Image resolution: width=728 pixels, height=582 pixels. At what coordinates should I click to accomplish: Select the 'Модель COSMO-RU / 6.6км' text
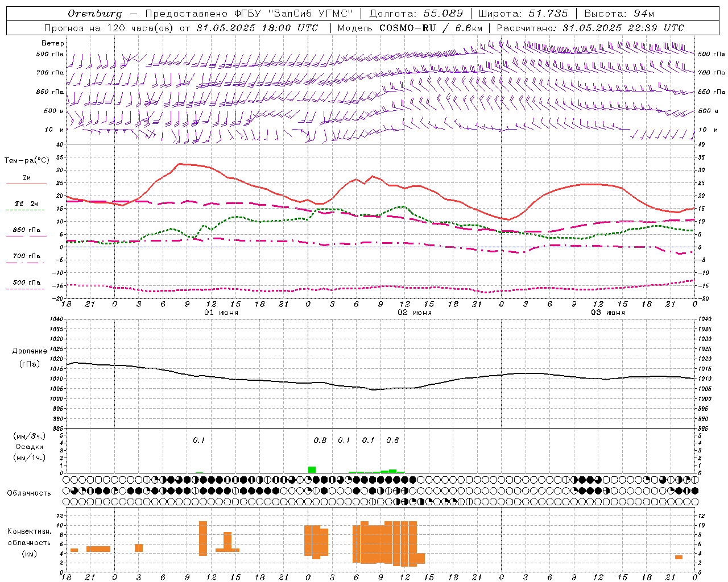point(410,28)
